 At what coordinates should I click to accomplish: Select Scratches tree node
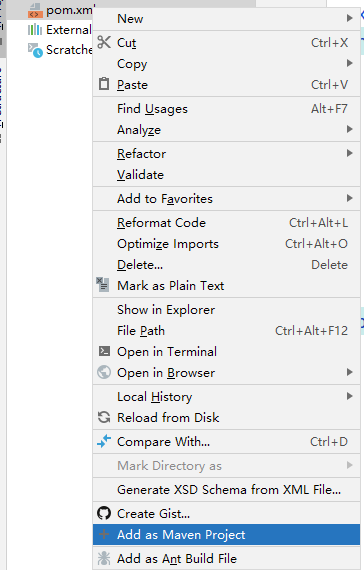click(60, 50)
